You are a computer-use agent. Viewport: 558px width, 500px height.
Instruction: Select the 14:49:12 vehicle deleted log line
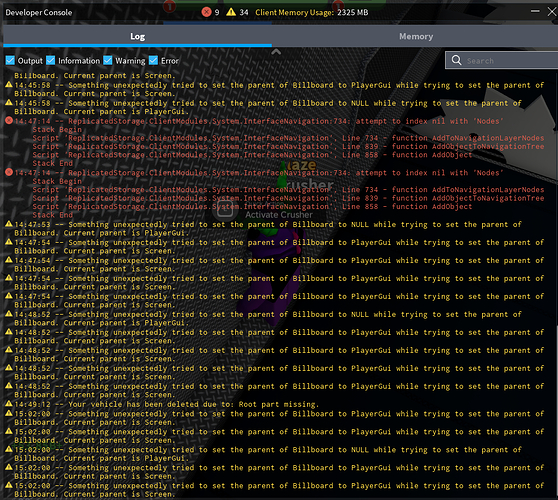click(x=166, y=404)
